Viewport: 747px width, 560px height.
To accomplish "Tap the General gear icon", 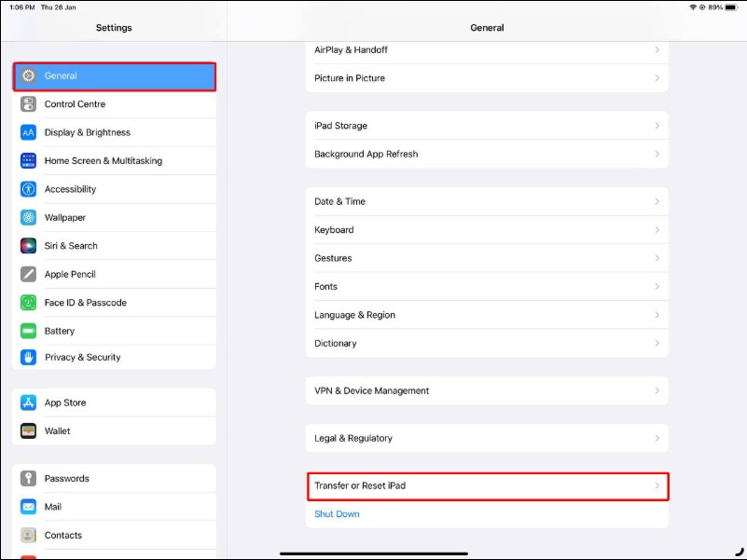I will (29, 76).
